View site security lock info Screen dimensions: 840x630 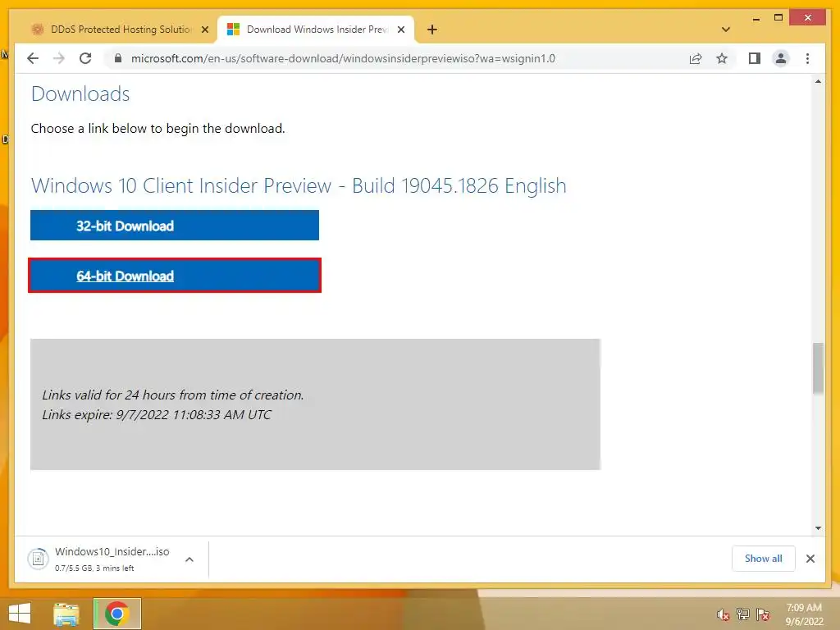[118, 58]
